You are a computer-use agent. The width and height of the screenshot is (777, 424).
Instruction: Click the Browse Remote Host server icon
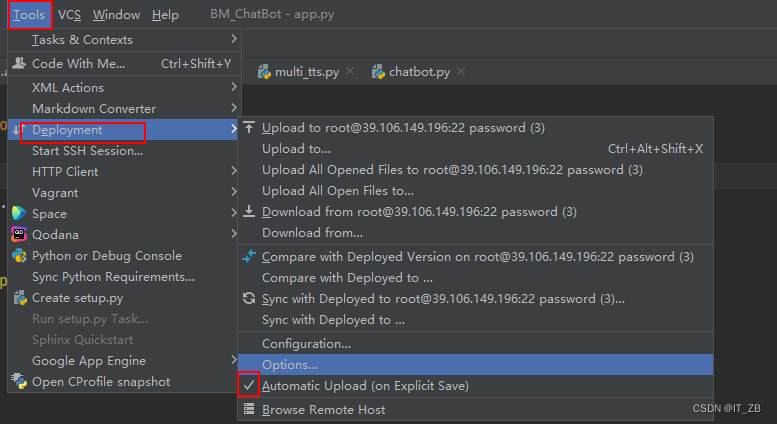pyautogui.click(x=249, y=409)
